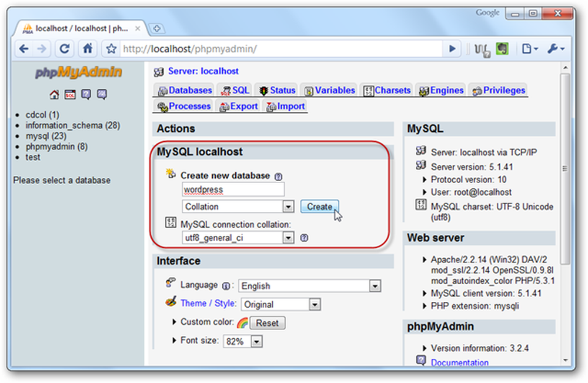Click the Evernote extension icon
Image resolution: width=588 pixels, height=383 pixels.
point(502,49)
